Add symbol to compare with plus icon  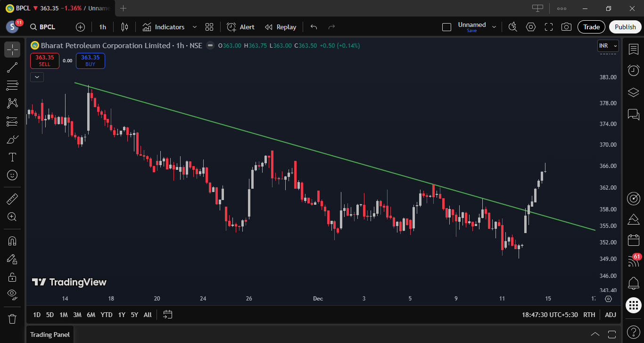click(x=81, y=27)
